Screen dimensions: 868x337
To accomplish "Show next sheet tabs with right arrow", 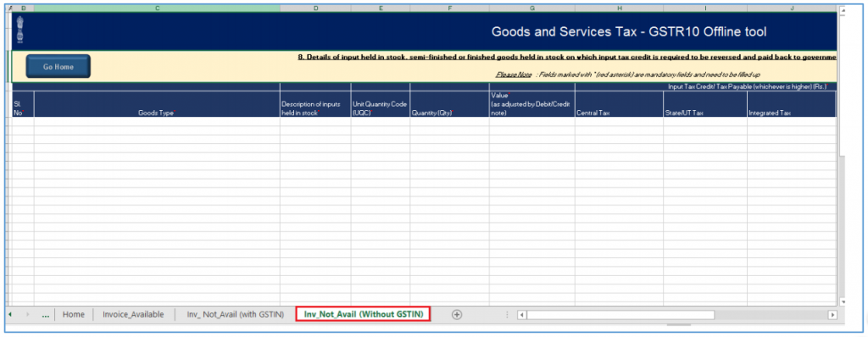I will (x=27, y=314).
